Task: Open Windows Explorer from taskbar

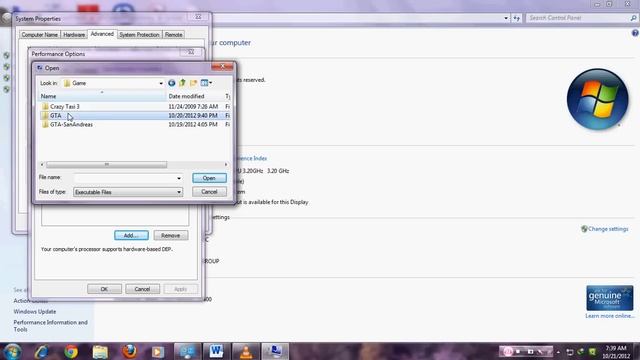Action: pyautogui.click(x=100, y=351)
